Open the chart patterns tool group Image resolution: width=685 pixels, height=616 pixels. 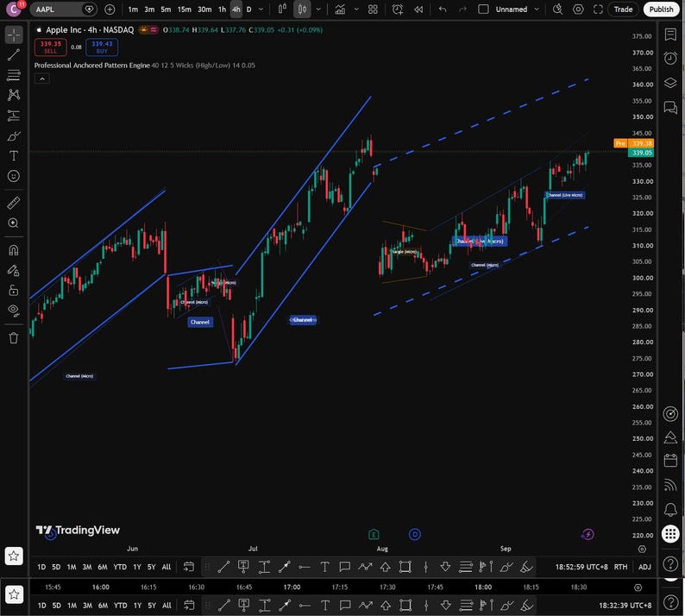point(14,95)
